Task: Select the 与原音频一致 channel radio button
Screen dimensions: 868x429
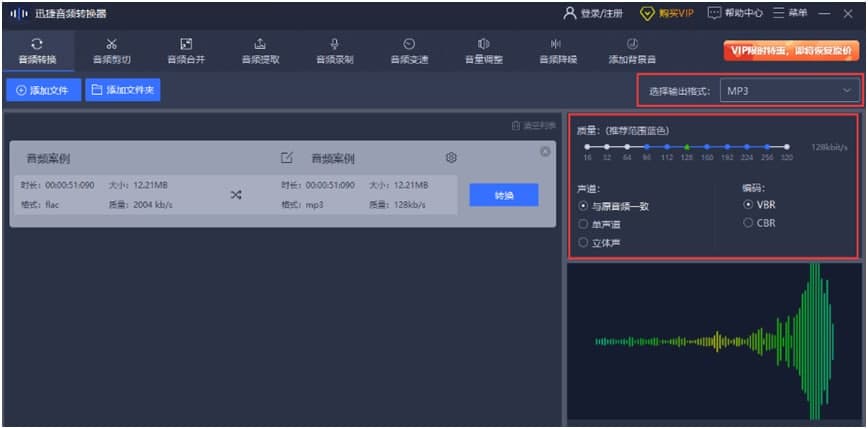Action: pyautogui.click(x=582, y=206)
